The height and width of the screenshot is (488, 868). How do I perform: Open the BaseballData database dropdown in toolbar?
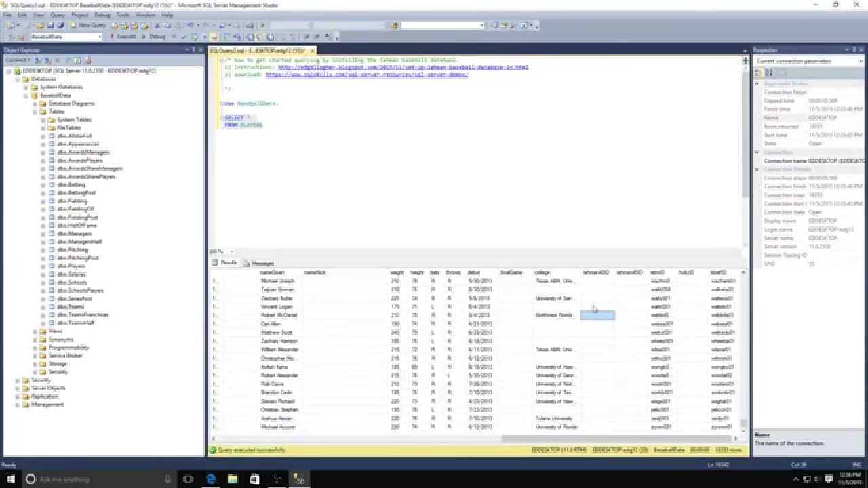(x=99, y=37)
